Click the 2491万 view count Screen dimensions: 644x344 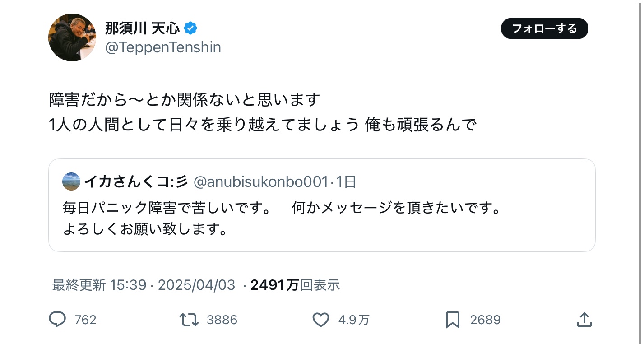click(275, 285)
